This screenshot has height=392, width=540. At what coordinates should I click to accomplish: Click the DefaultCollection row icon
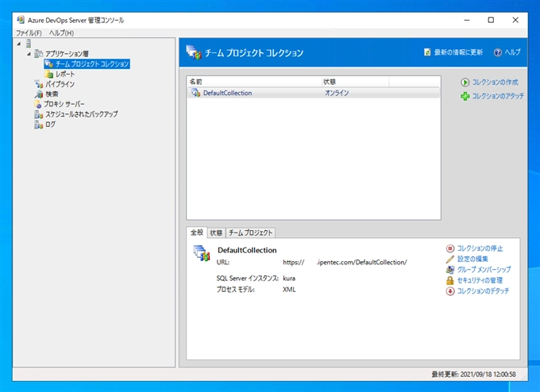point(196,93)
